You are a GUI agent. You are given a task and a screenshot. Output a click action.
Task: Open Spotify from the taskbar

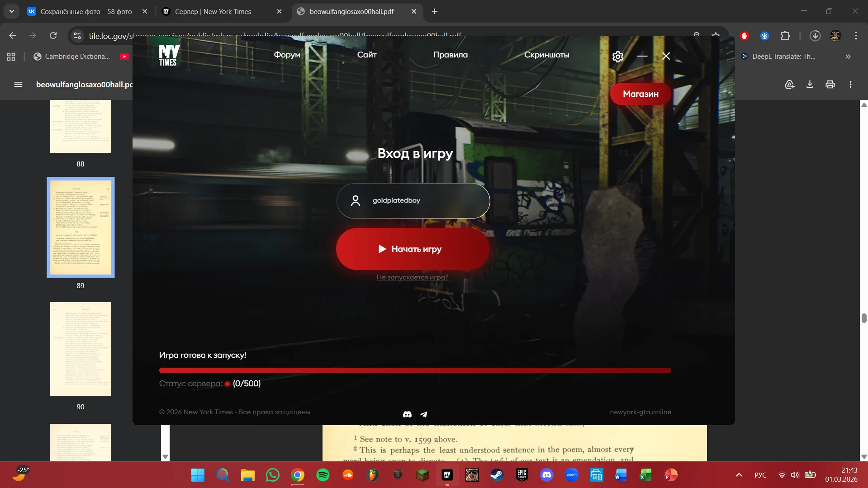pos(323,475)
